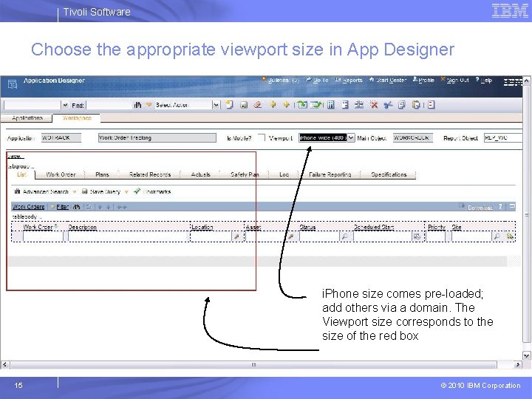Select the Plans tab
532x399 pixels.
click(x=102, y=174)
